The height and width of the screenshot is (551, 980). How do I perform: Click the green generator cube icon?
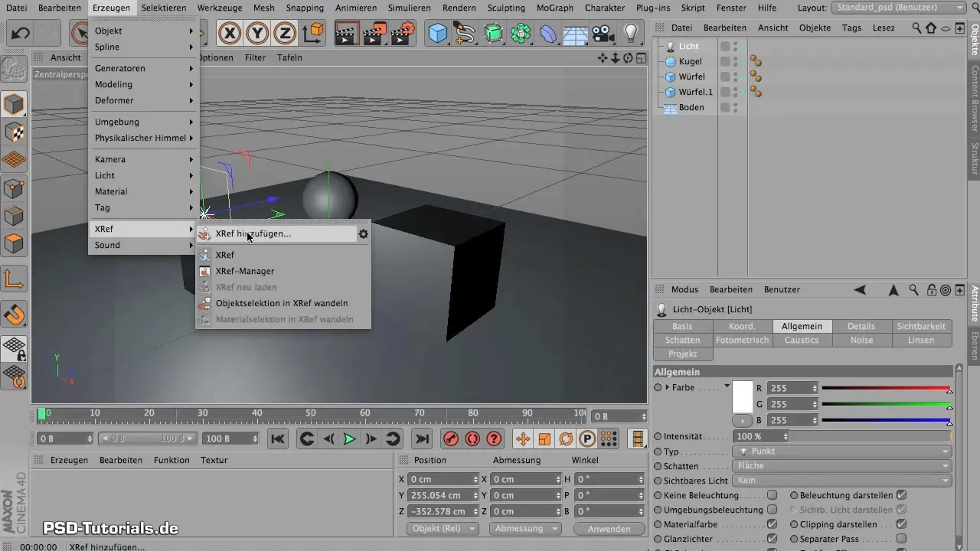pos(493,33)
